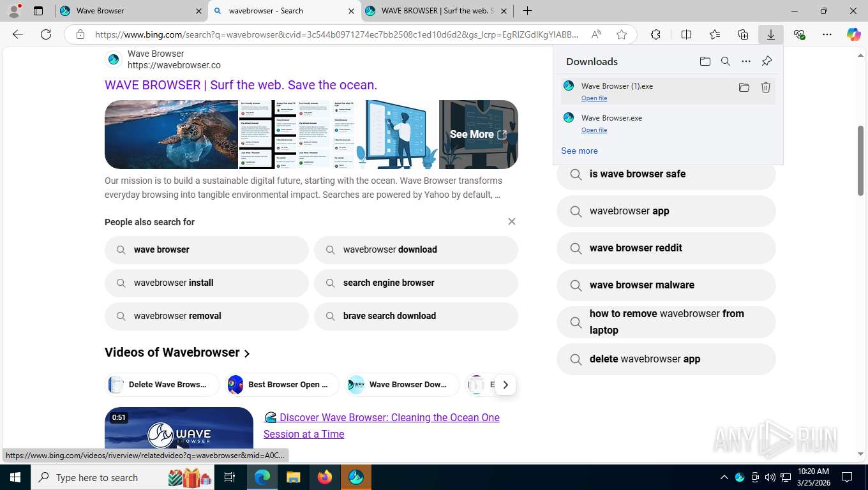This screenshot has width=868, height=490.
Task: Search downloads magnifier icon
Action: pos(726,61)
